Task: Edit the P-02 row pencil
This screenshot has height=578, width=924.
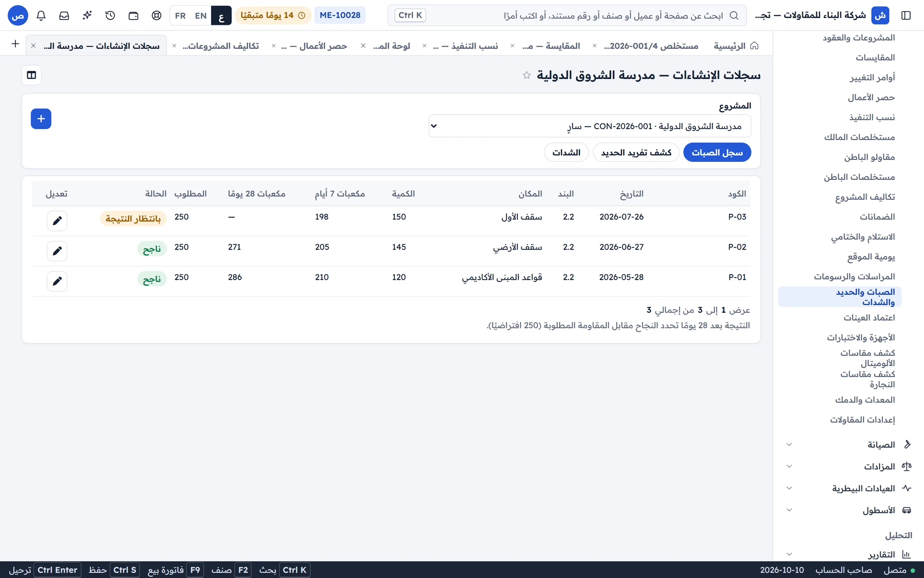Action: click(57, 251)
